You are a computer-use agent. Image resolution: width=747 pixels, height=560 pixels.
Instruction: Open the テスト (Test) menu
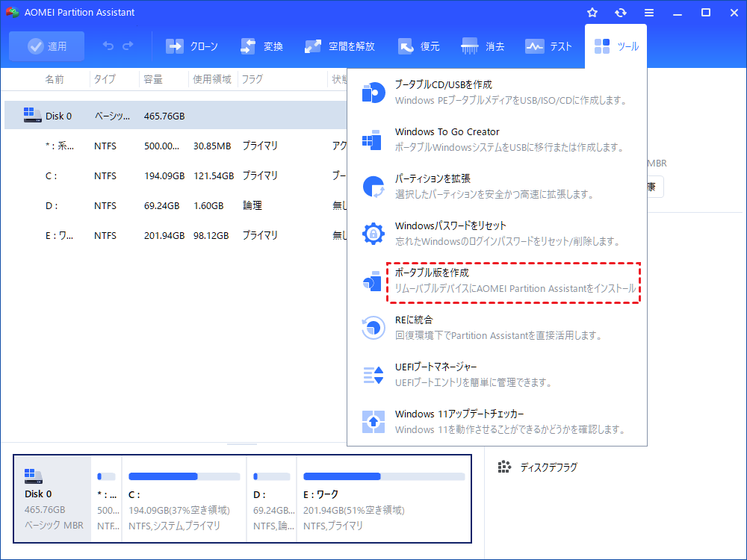click(548, 46)
